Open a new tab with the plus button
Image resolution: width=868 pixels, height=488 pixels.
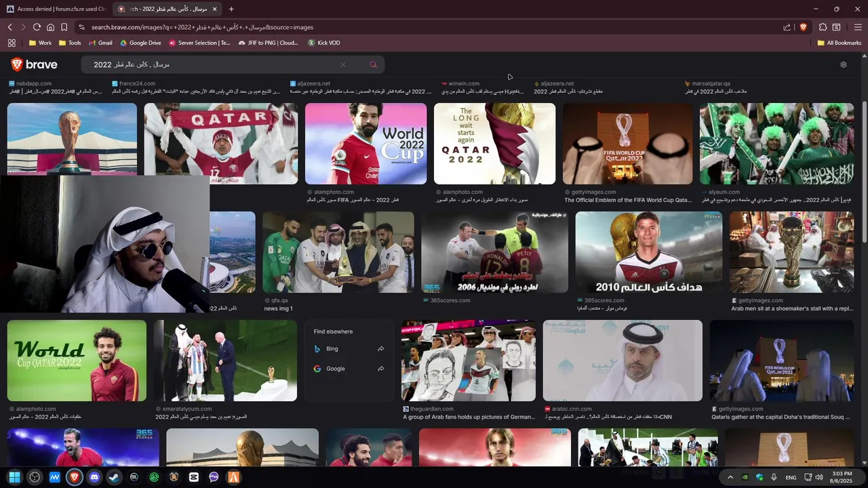pos(231,9)
